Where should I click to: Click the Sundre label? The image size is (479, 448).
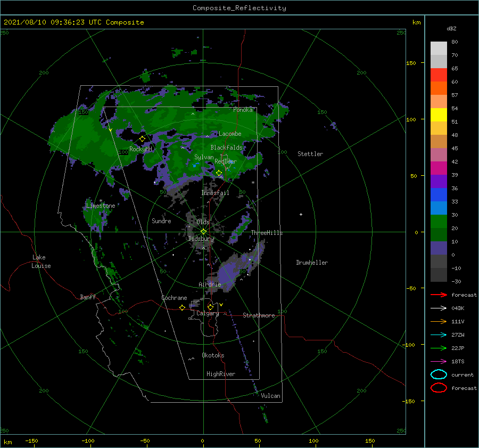161,221
